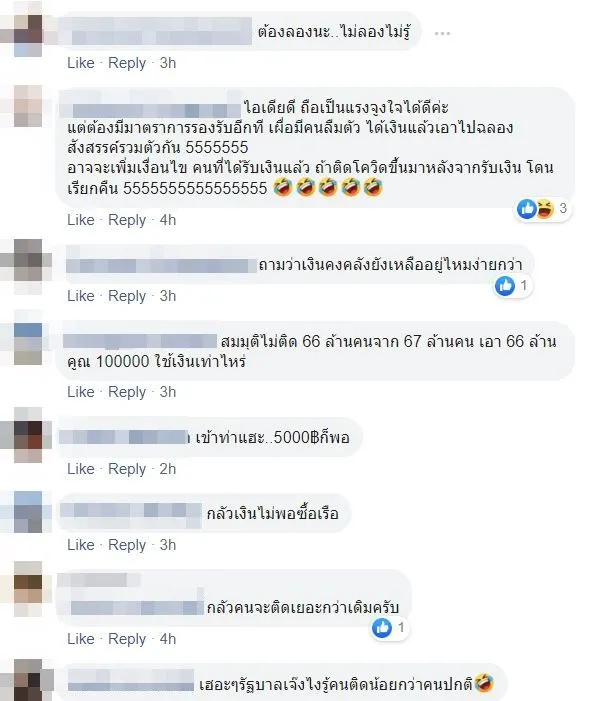Open 2h timestamp on '5000฿' comment
605x701 pixels.
[x=168, y=469]
